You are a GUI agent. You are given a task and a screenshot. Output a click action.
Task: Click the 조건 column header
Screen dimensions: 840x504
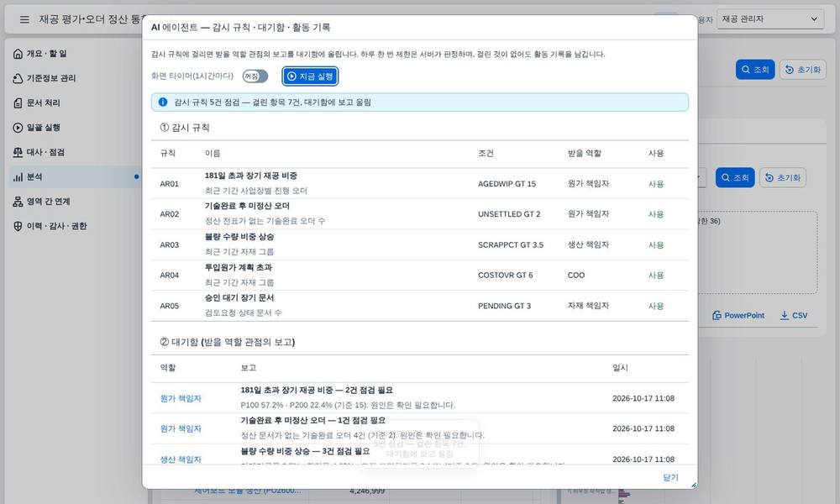486,153
